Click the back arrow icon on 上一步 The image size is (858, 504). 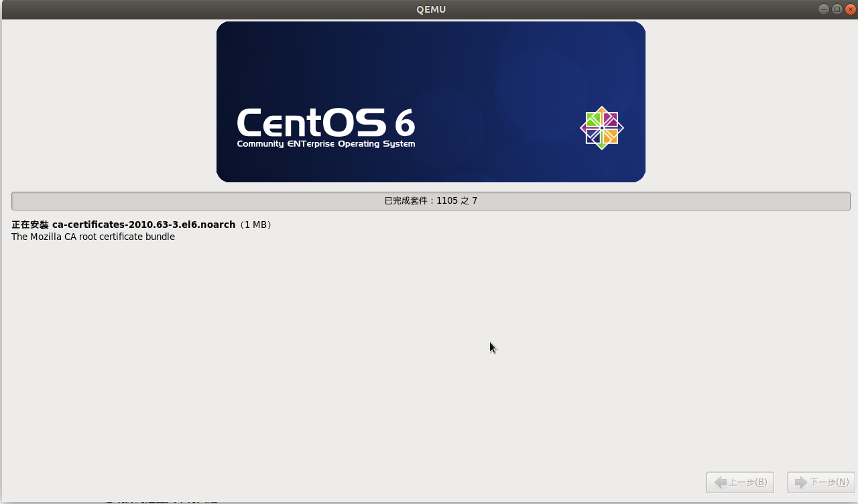(x=721, y=483)
